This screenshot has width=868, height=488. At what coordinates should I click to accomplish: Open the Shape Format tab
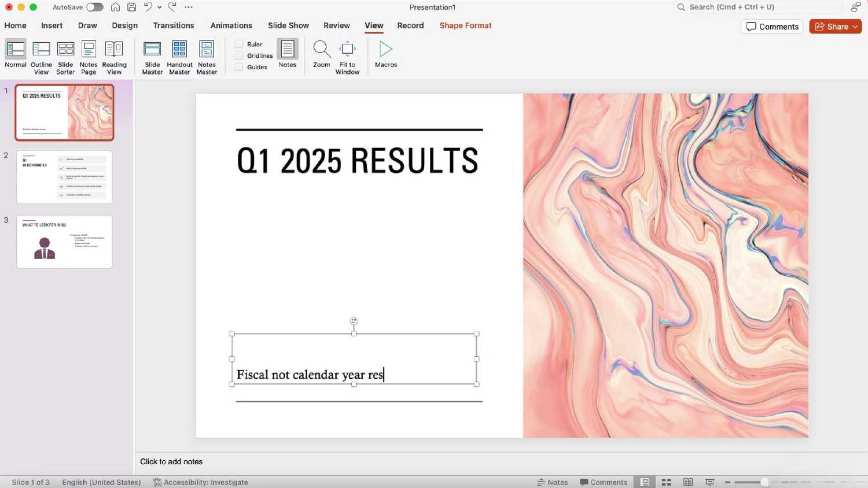click(x=465, y=25)
